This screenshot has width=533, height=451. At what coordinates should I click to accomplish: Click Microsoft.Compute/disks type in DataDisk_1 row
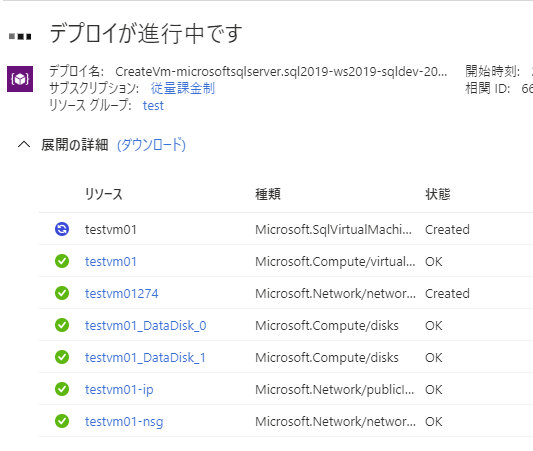click(327, 358)
